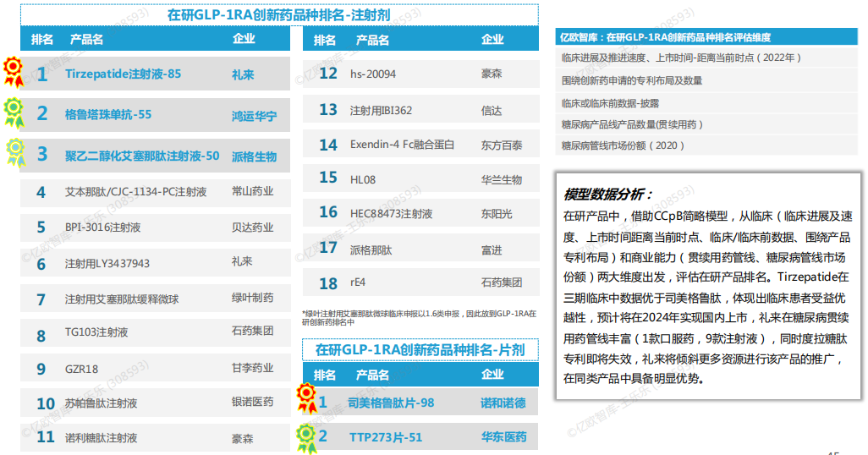868x455 pixels.
Task: Click hs-20094 product entry
Action: pyautogui.click(x=373, y=74)
